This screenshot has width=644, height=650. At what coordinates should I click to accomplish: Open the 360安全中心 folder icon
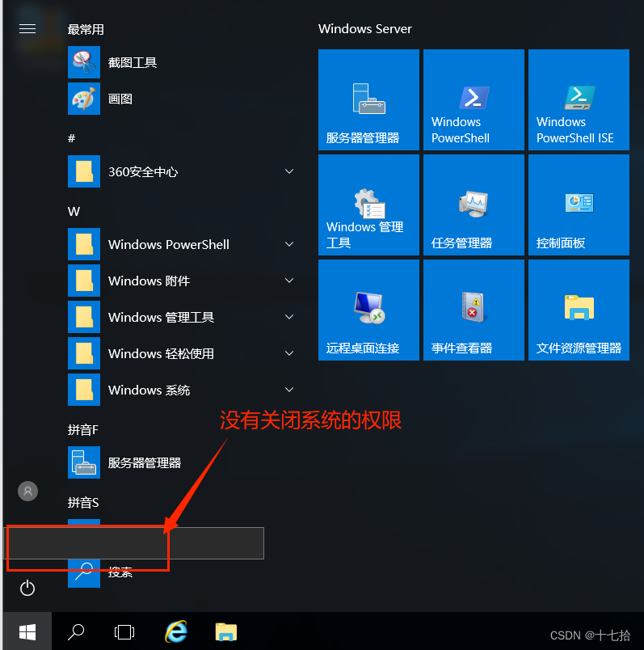[84, 171]
